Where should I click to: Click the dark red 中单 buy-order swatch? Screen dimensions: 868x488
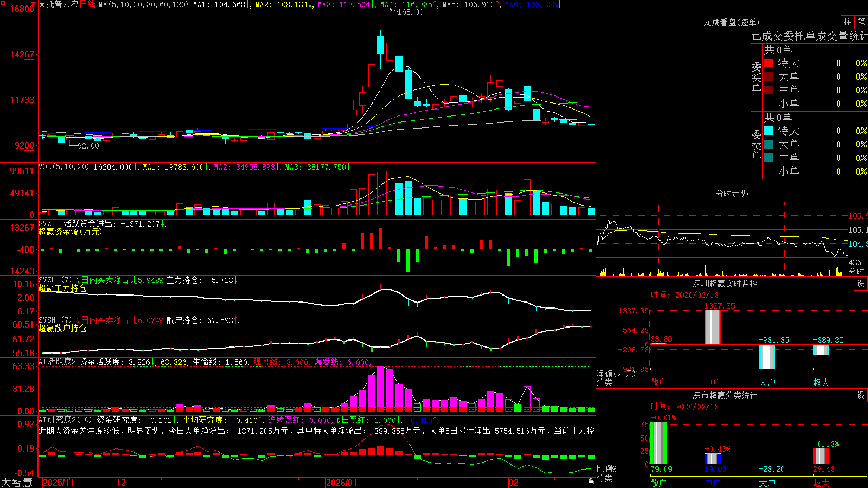coord(768,90)
